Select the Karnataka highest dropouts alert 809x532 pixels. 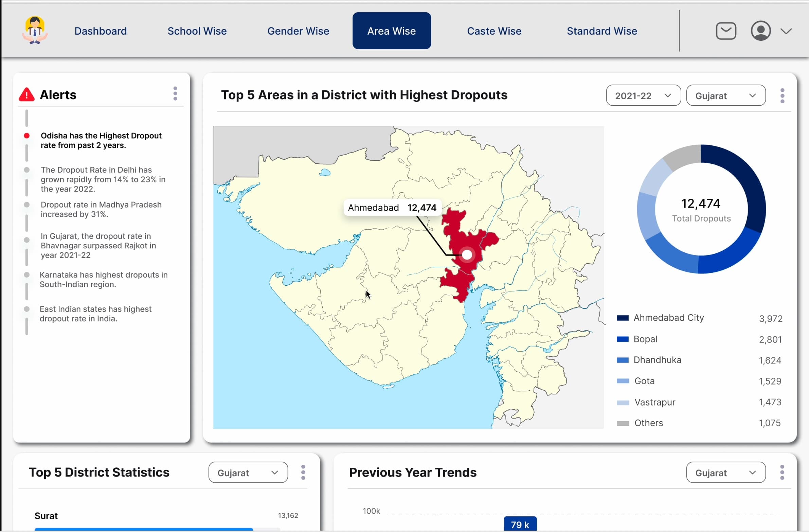[x=103, y=280]
